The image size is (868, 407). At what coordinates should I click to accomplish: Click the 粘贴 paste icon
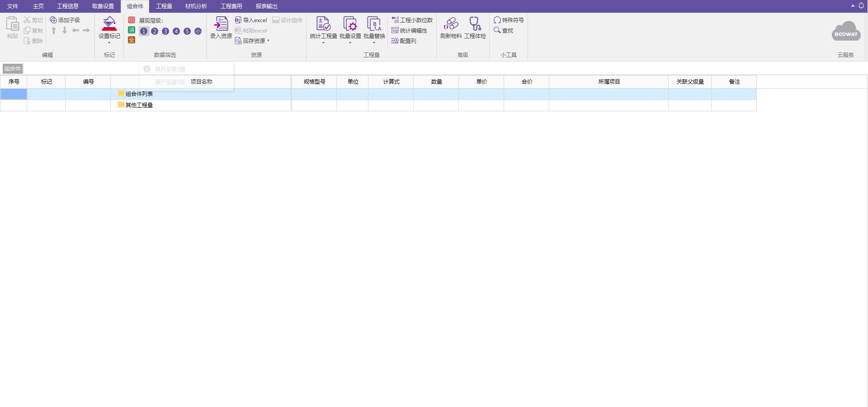point(13,24)
